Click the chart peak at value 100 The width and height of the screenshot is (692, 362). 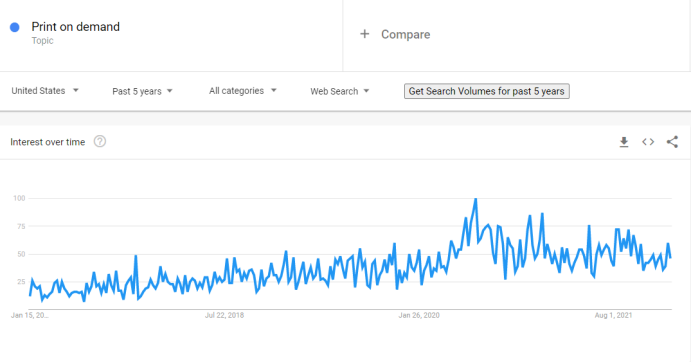point(475,199)
